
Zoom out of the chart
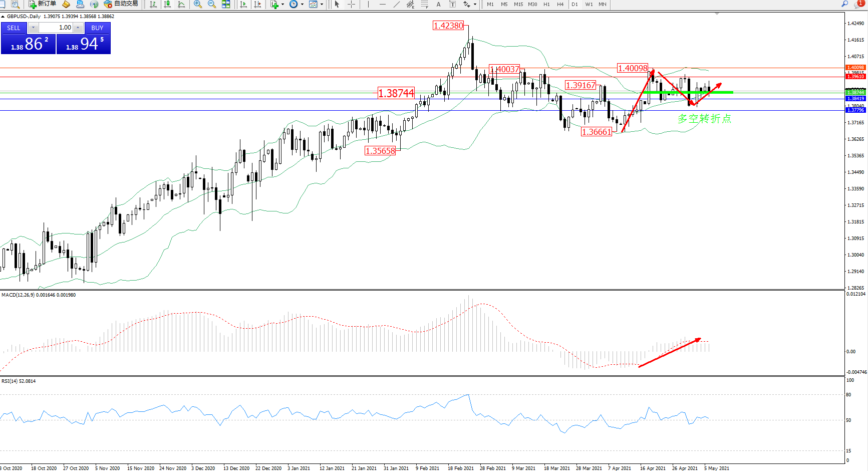212,4
